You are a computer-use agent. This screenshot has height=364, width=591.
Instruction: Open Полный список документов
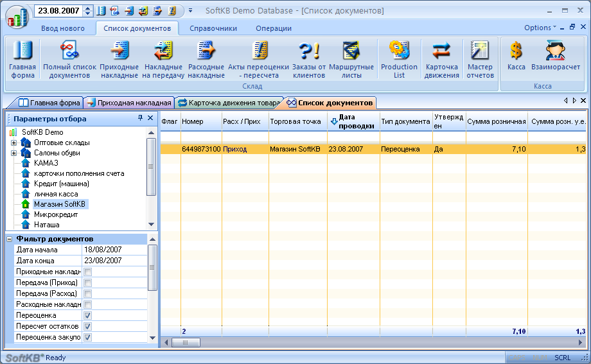click(69, 59)
